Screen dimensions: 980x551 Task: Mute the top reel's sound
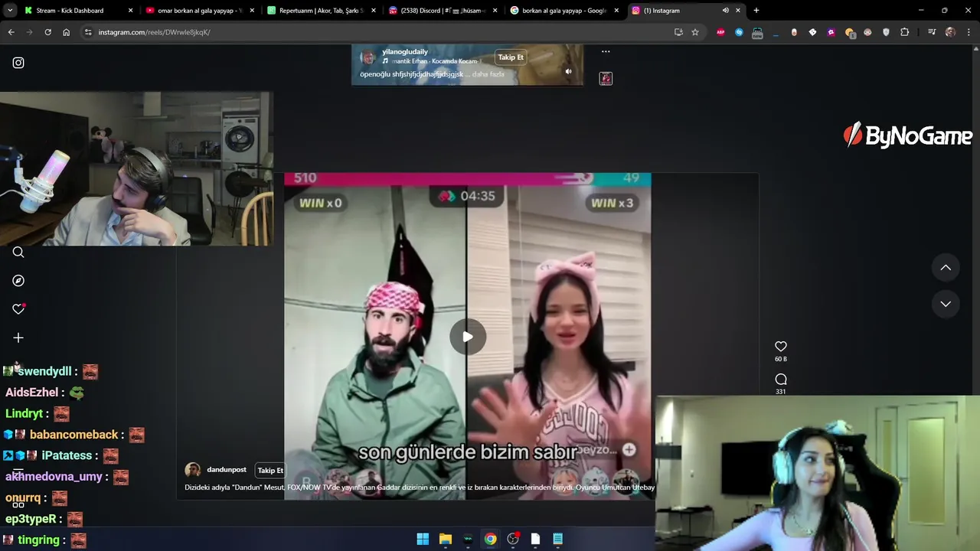568,71
